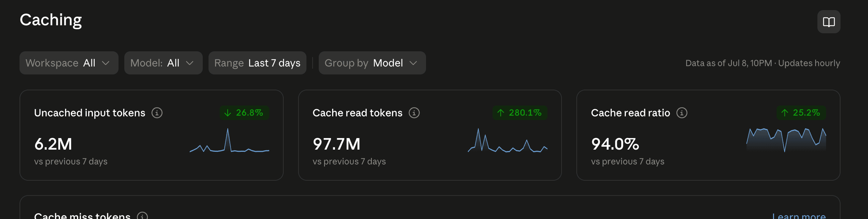The height and width of the screenshot is (219, 868).
Task: Show info for Cache read tokens
Action: [414, 113]
